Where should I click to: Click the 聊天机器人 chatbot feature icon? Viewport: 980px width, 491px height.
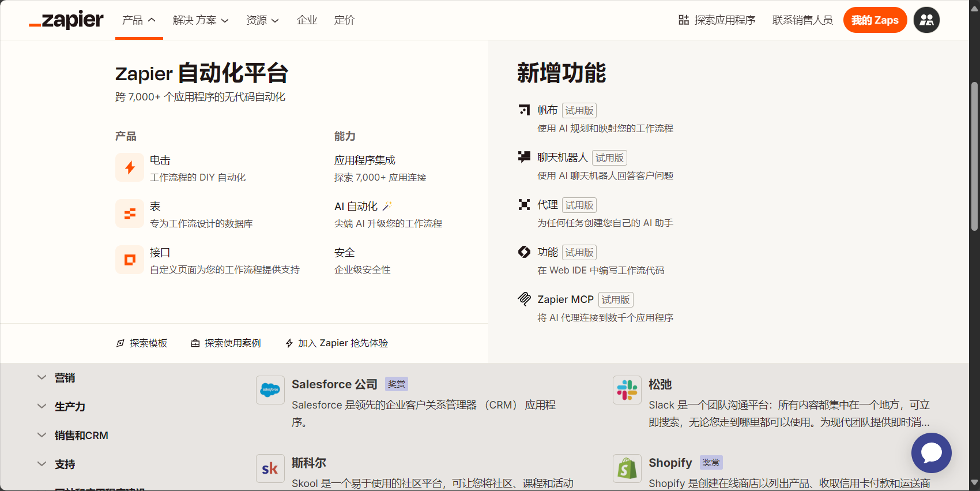coord(524,157)
